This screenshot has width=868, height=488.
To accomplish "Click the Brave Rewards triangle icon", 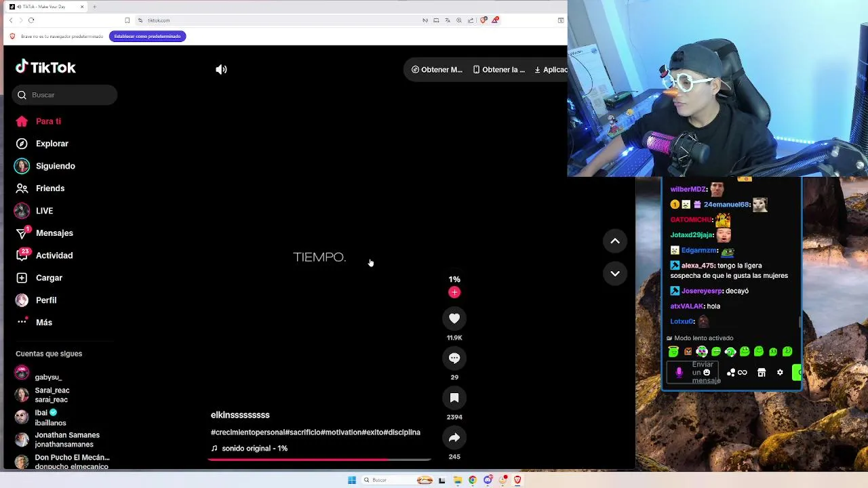I will point(495,20).
